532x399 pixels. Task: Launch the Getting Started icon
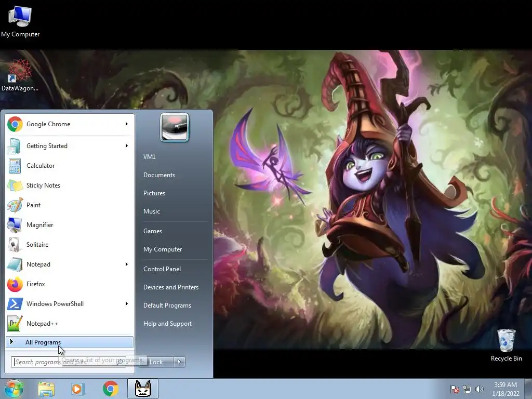pyautogui.click(x=15, y=146)
